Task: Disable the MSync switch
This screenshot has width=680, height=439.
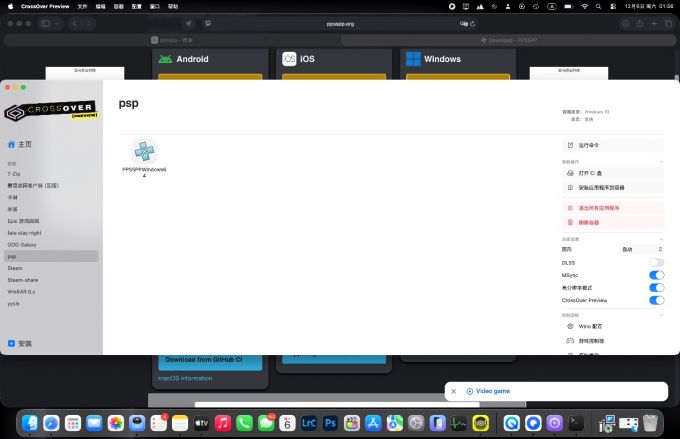Action: click(656, 275)
